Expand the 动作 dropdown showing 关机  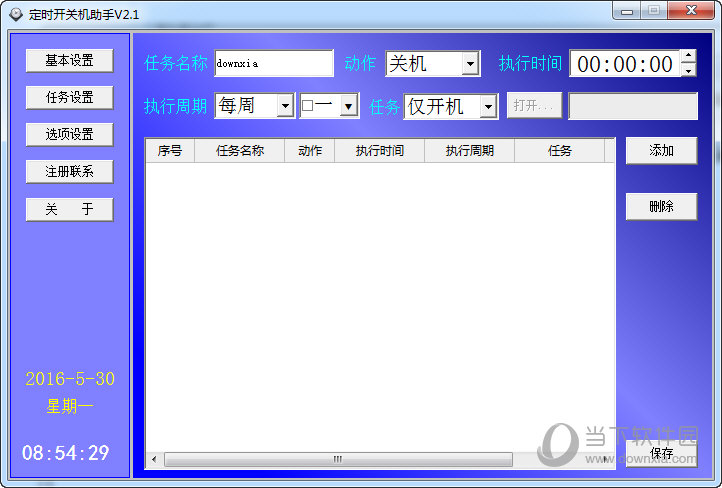pyautogui.click(x=470, y=64)
